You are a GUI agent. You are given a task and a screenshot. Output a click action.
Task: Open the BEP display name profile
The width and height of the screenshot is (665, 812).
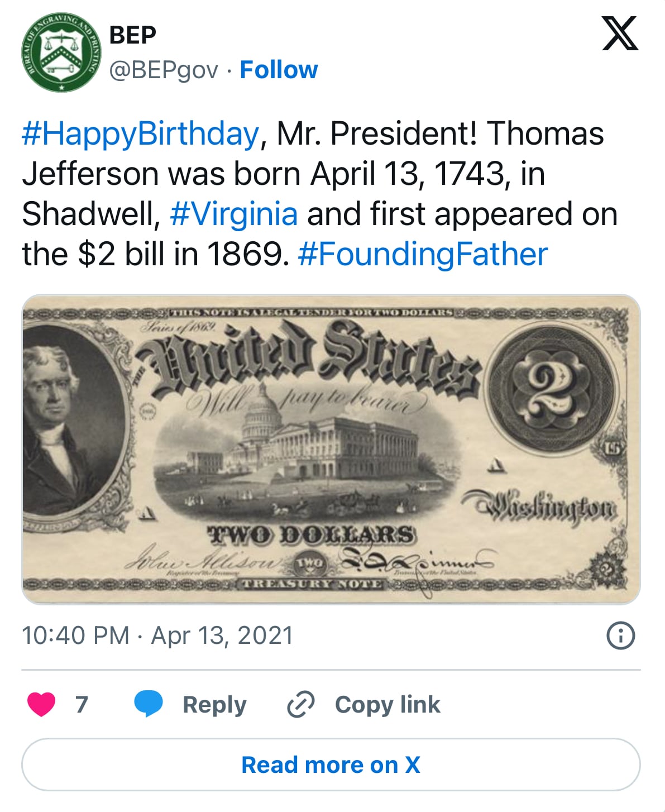tap(133, 35)
